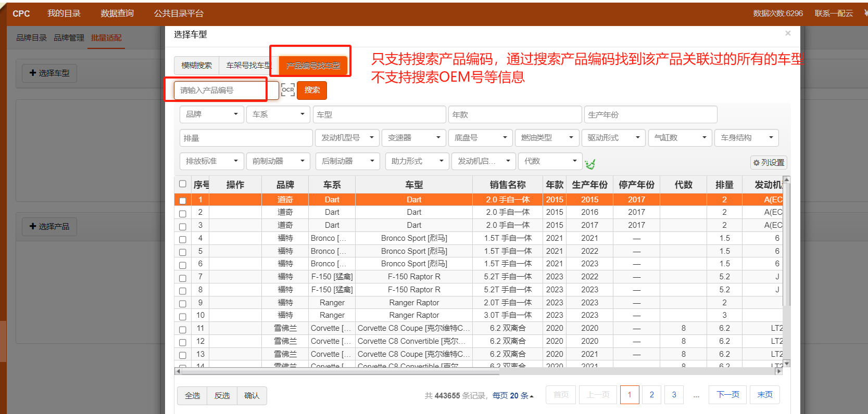Click the 批量适配 tab
This screenshot has width=868, height=414.
click(x=106, y=37)
